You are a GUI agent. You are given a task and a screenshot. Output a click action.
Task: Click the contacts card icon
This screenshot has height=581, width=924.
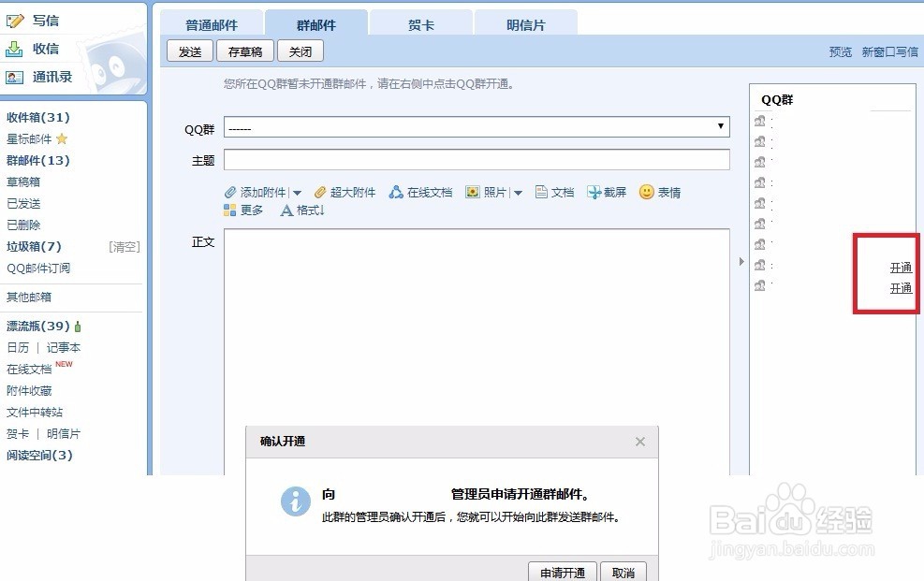click(15, 77)
